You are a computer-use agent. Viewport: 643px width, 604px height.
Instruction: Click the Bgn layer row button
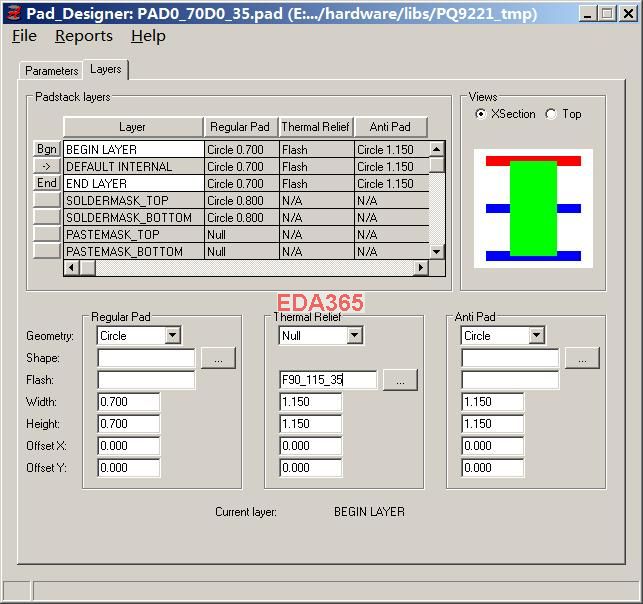coord(47,149)
